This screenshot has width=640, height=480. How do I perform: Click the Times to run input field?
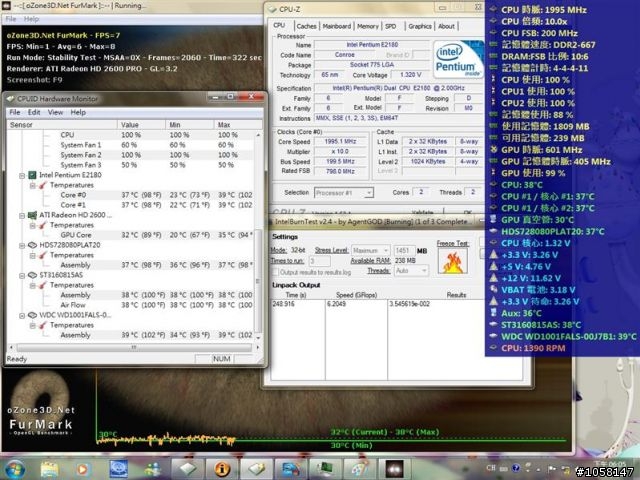tap(319, 261)
